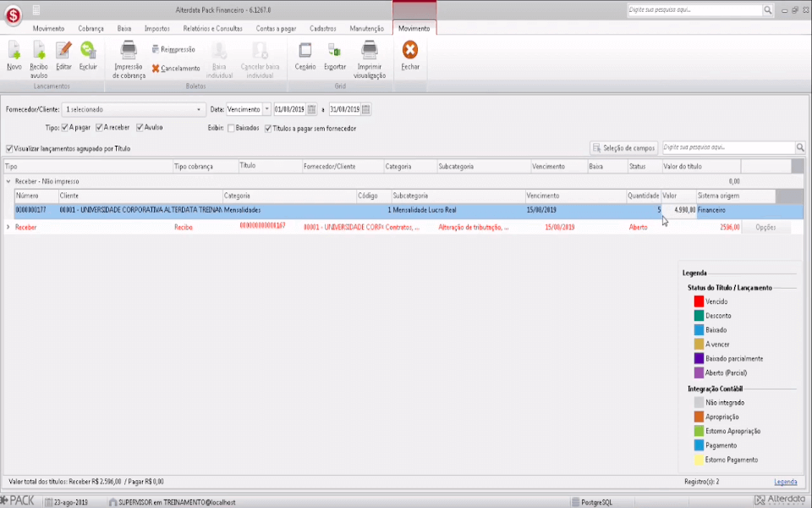Open the Fornecedor/Cliente dropdown

point(198,109)
